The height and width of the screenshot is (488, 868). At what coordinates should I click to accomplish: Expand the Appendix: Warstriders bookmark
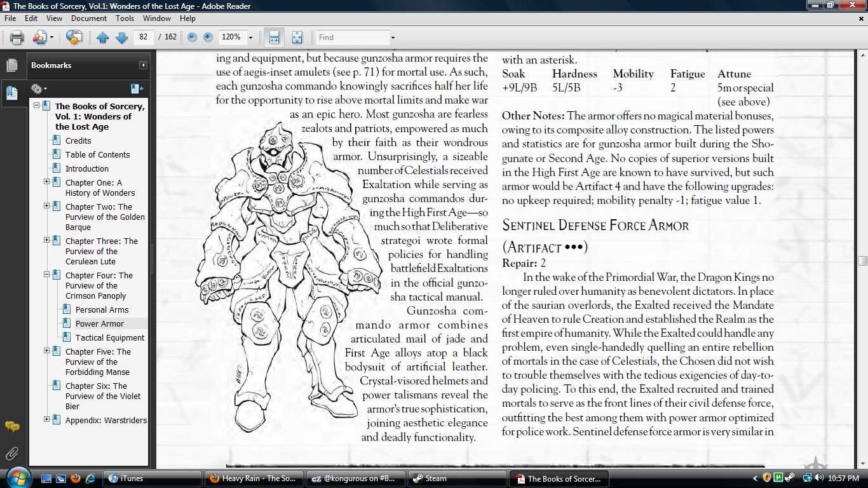coord(46,419)
